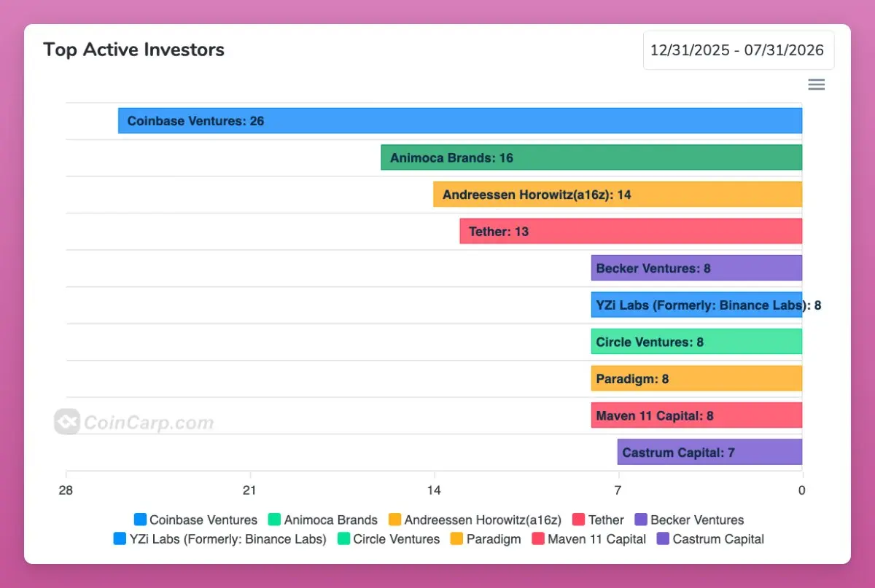Click the Animoca Brands: 16 bar
The height and width of the screenshot is (588, 875).
[591, 157]
